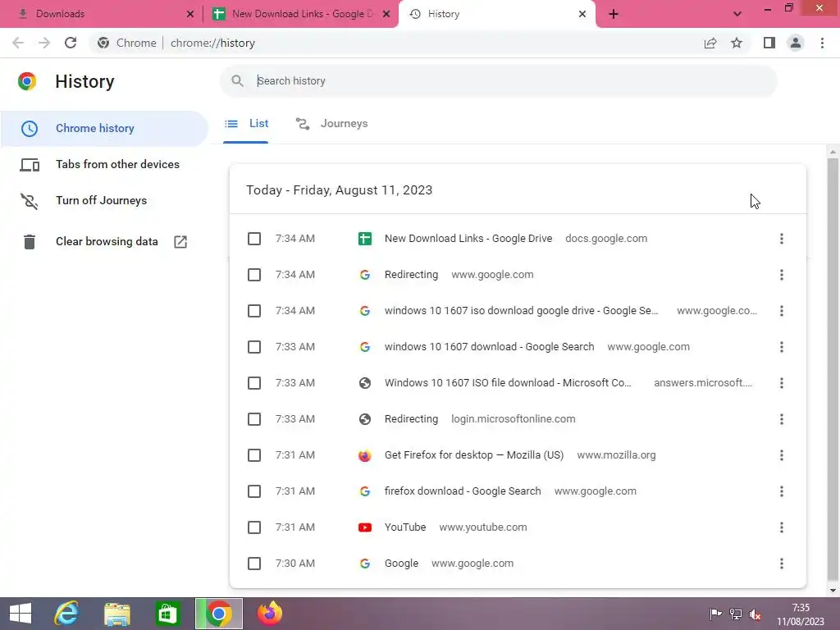Check the 7:34 AM Redirecting google.com entry
840x630 pixels.
[254, 275]
